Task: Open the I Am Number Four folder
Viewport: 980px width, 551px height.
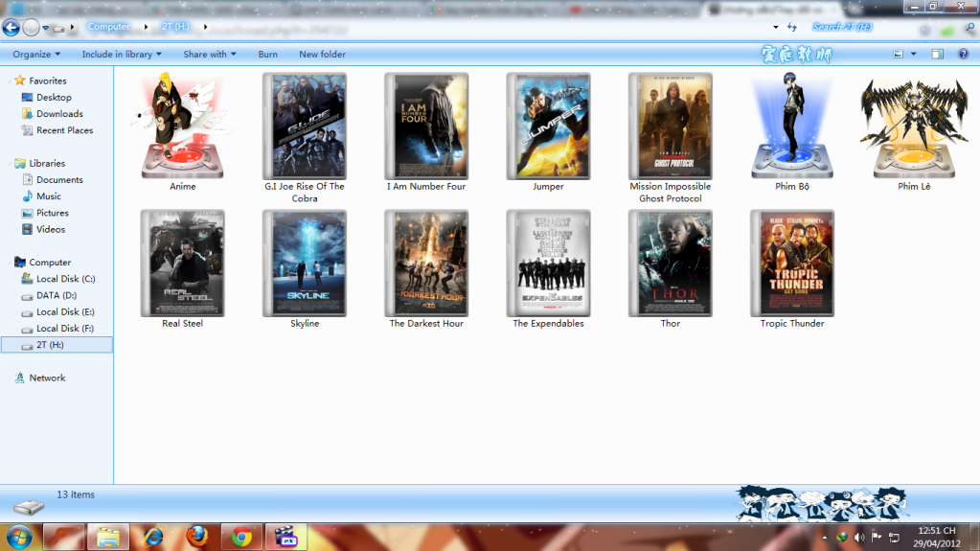Action: click(426, 126)
